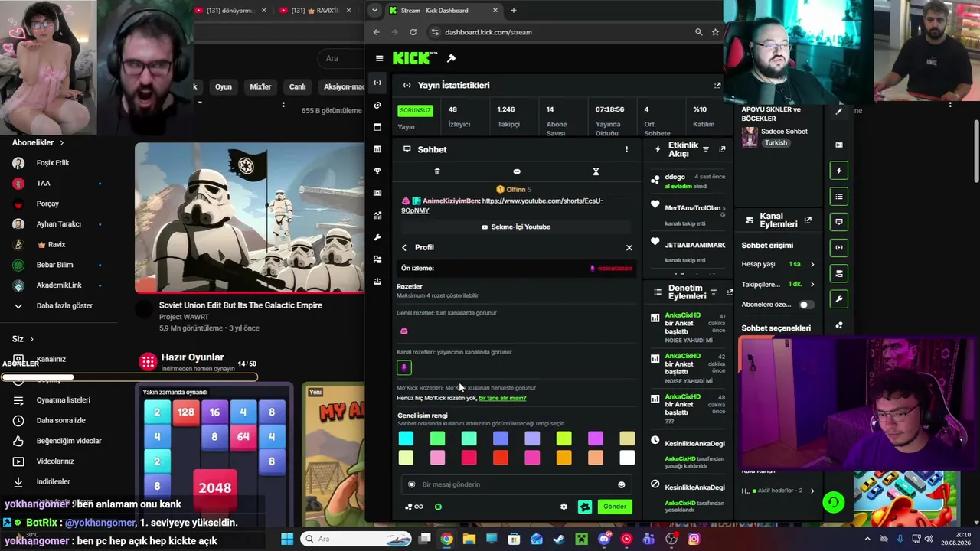Select the microphone channel badge

click(404, 368)
